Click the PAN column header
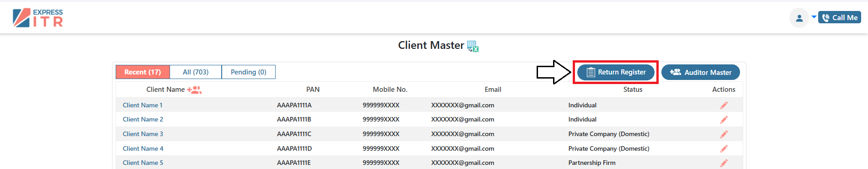 point(313,90)
